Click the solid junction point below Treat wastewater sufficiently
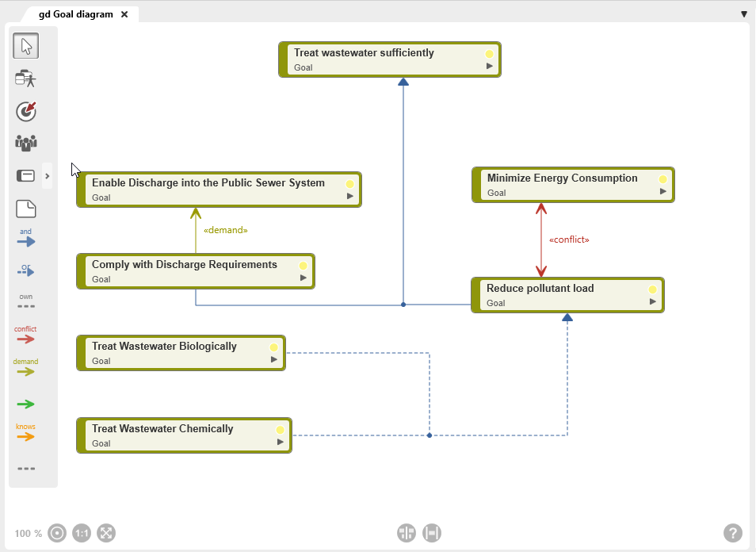Screen dimensions: 756x552 point(403,305)
